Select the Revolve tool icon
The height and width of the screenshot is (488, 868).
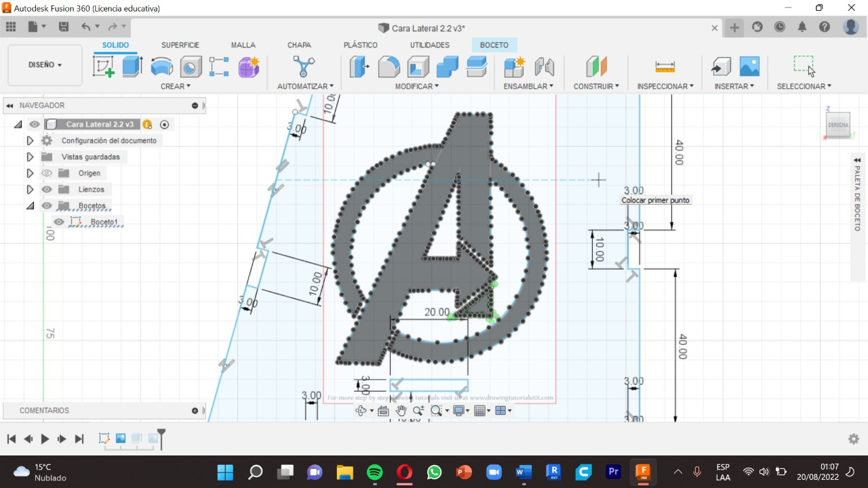coord(161,66)
